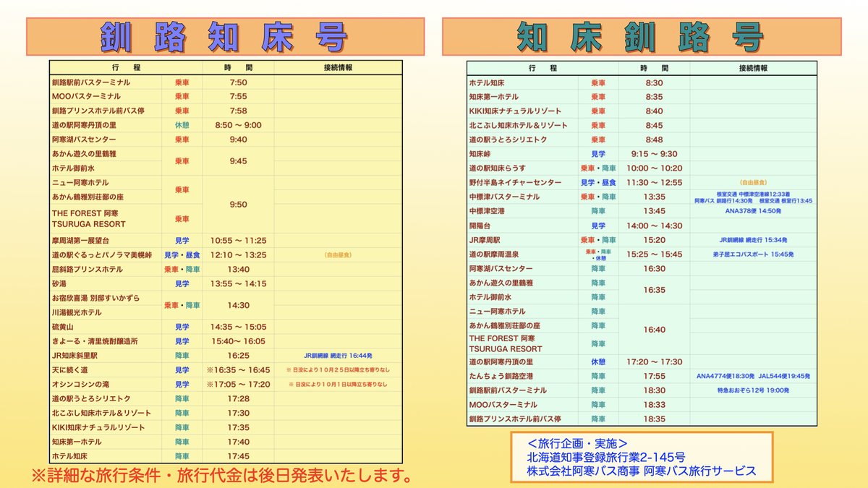Viewport: 868px width, 488px height.
Task: Select the 9:40 time cell
Action: coord(238,140)
